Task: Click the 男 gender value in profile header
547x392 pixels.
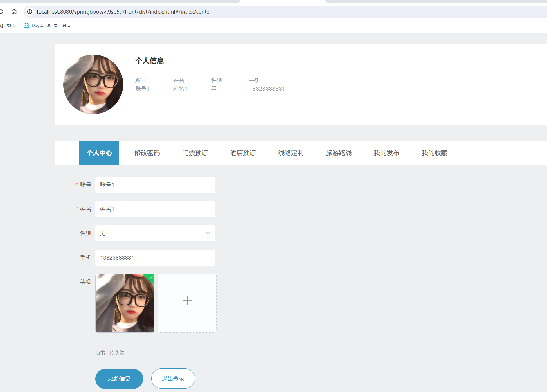Action: coord(214,89)
